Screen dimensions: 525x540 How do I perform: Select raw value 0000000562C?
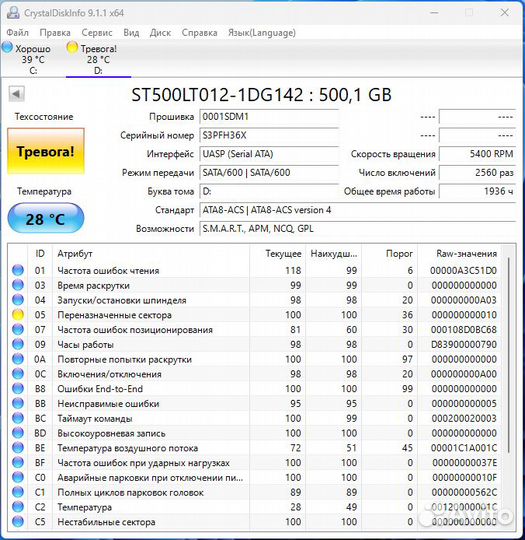(464, 492)
